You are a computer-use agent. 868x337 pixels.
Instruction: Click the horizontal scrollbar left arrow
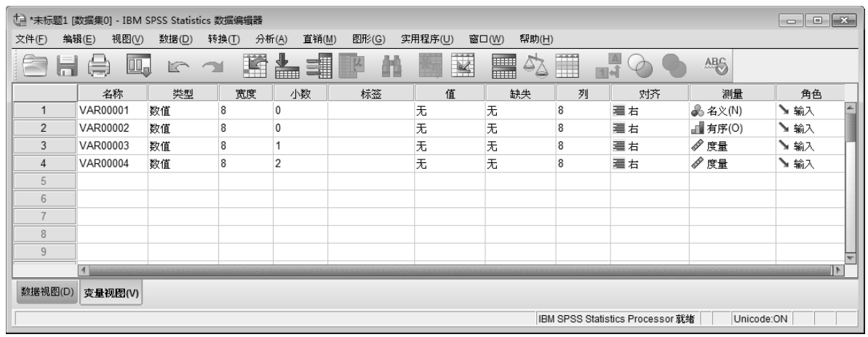coord(84,271)
